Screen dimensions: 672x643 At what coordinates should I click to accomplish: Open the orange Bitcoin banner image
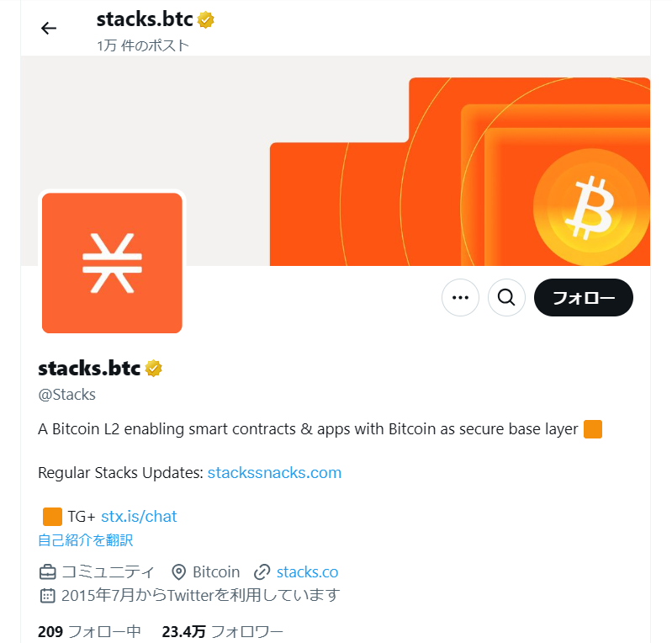(x=460, y=172)
